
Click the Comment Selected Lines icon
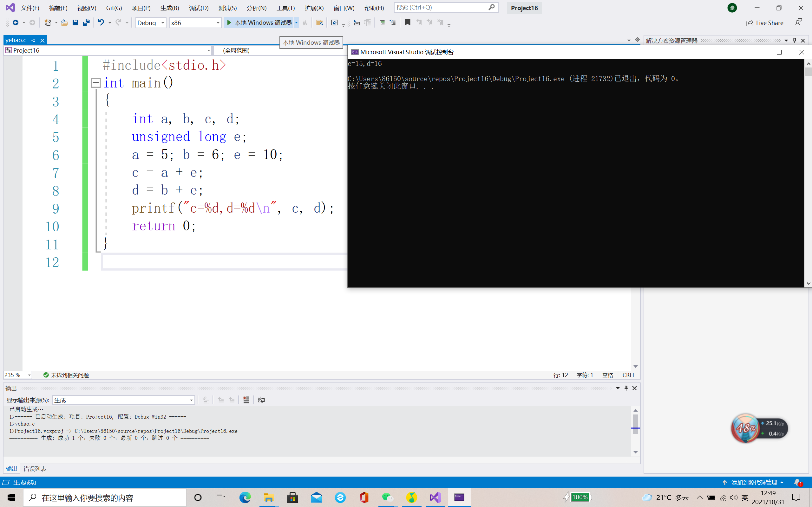pyautogui.click(x=382, y=22)
